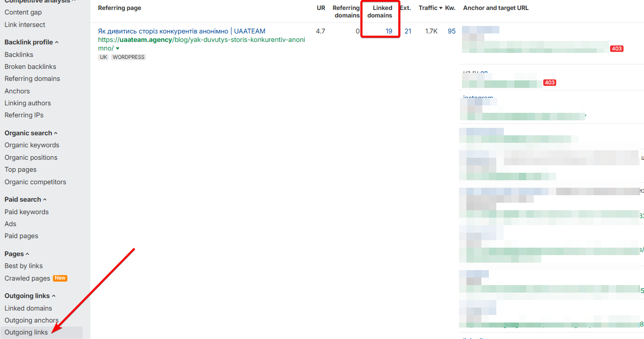The image size is (644, 339).
Task: Sort by the UR column header
Action: [321, 8]
